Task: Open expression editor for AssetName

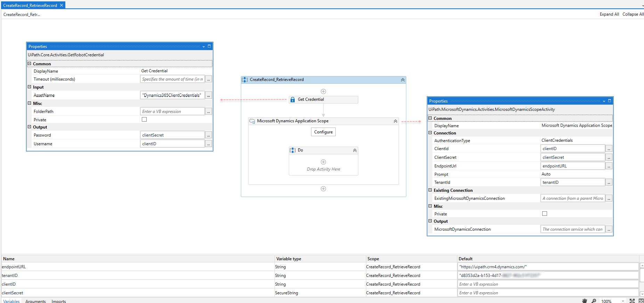Action: 209,95
